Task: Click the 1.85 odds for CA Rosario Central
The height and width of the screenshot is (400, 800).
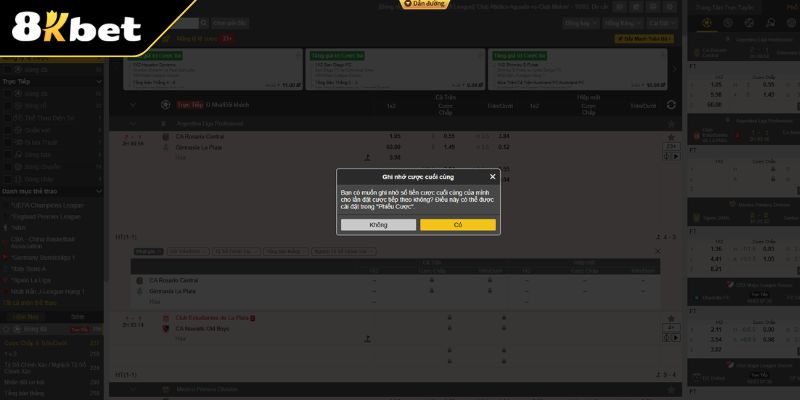Action: [394, 136]
